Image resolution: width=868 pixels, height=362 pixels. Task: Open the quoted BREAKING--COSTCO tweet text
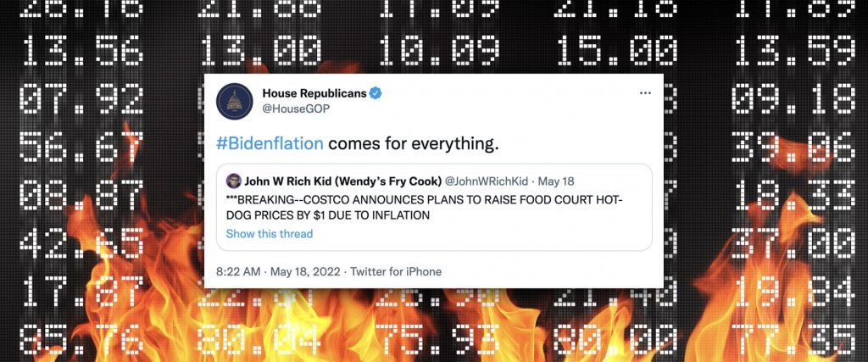424,207
